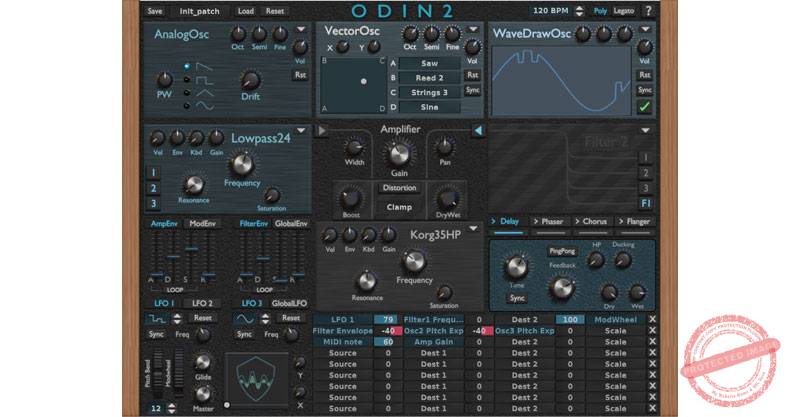The image size is (800, 417).
Task: Click the green checkmark in WaveDrawOsc
Action: (645, 108)
